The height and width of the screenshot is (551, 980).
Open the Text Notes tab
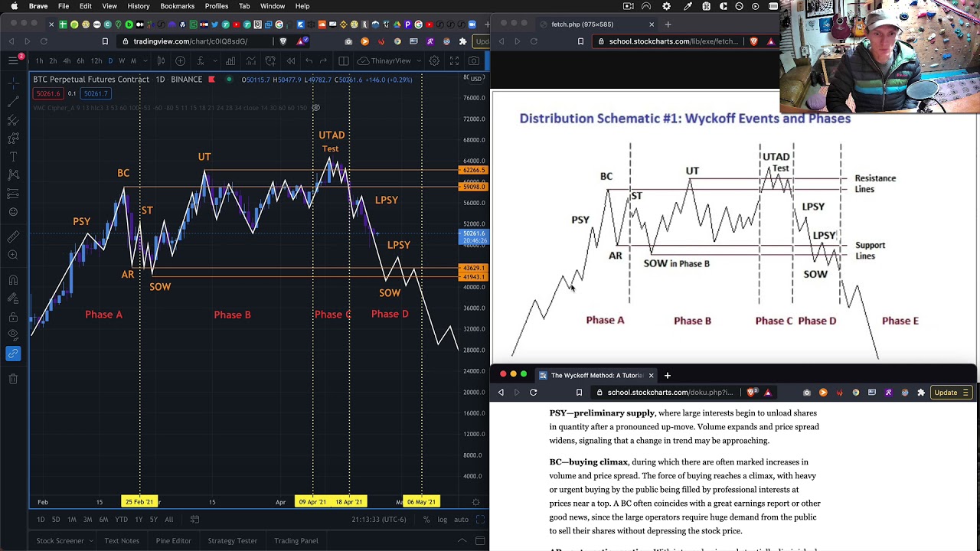tap(122, 541)
